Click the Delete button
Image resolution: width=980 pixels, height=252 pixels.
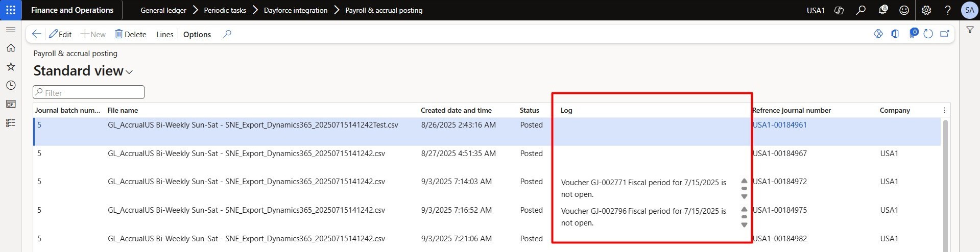coord(131,34)
